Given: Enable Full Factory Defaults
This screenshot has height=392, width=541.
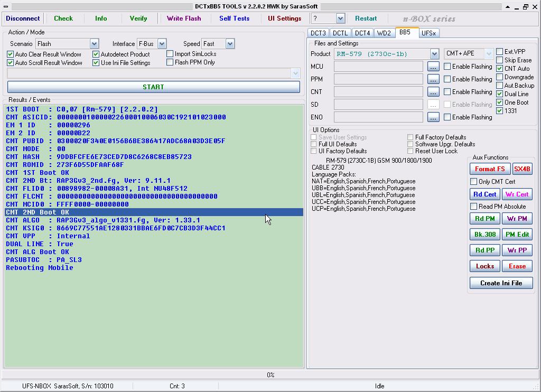Looking at the screenshot, I should point(410,137).
